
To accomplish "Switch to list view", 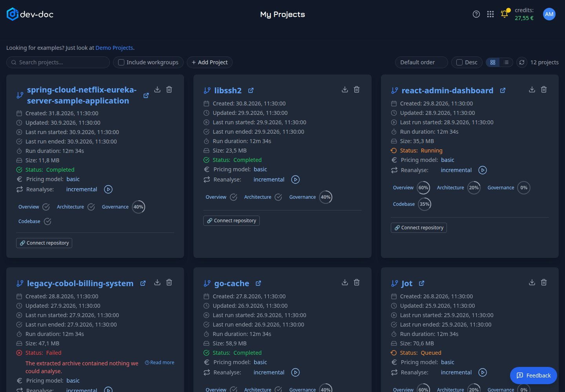I will 506,62.
